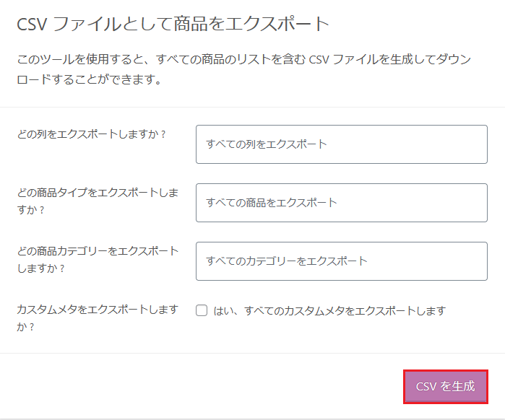The width and height of the screenshot is (505, 420).
Task: Enable the custom meta export checkbox
Action: [x=202, y=310]
